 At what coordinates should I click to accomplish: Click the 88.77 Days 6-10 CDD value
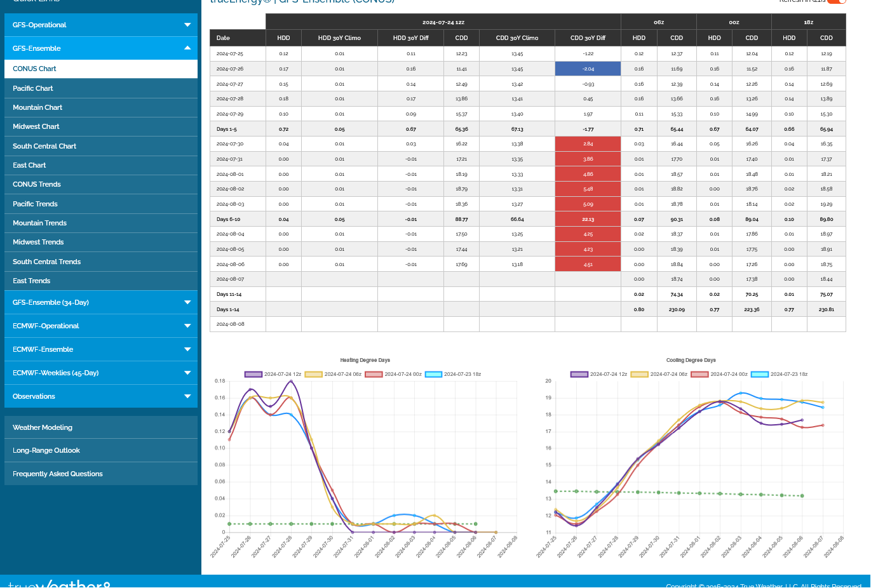461,219
